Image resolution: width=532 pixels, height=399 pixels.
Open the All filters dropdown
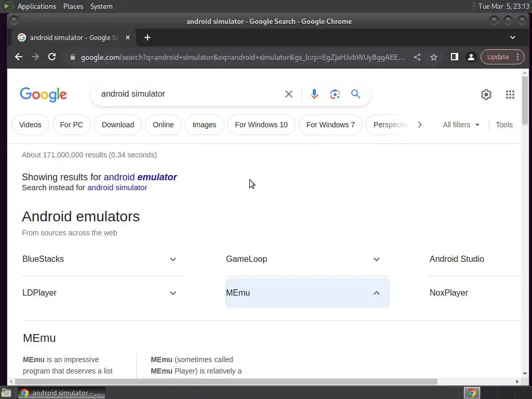[x=461, y=125]
